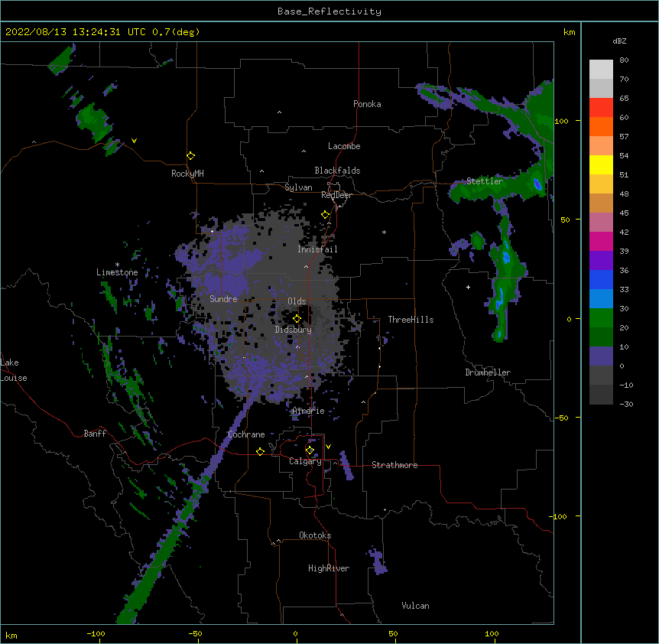The image size is (659, 644).
Task: Click the Innisfail city label
Action: 317,249
